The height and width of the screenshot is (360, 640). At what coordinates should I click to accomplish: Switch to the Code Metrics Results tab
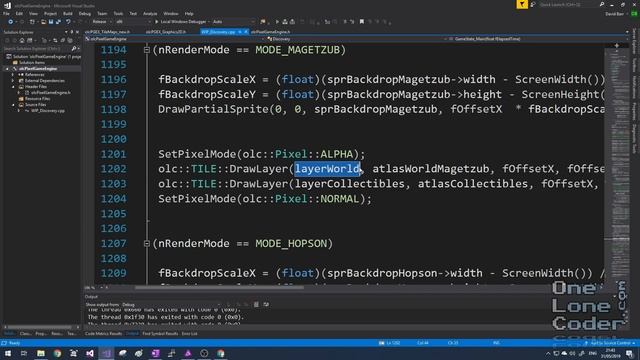(x=103, y=334)
